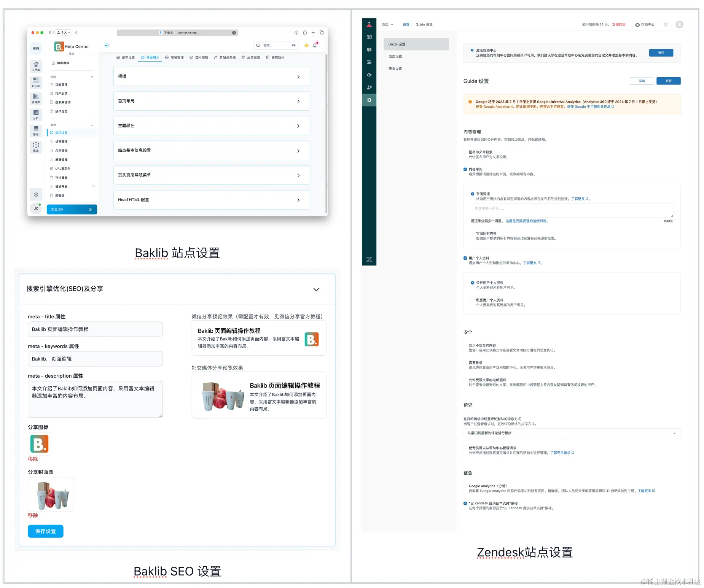Click the Zendesk gear settings sidebar icon
The image size is (704, 588).
pyautogui.click(x=369, y=100)
